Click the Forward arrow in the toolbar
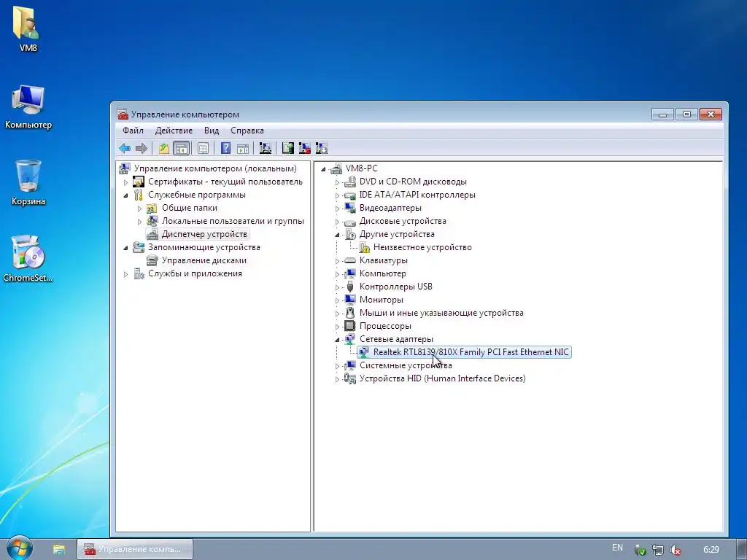Viewport: 747px width, 560px height. 142,148
